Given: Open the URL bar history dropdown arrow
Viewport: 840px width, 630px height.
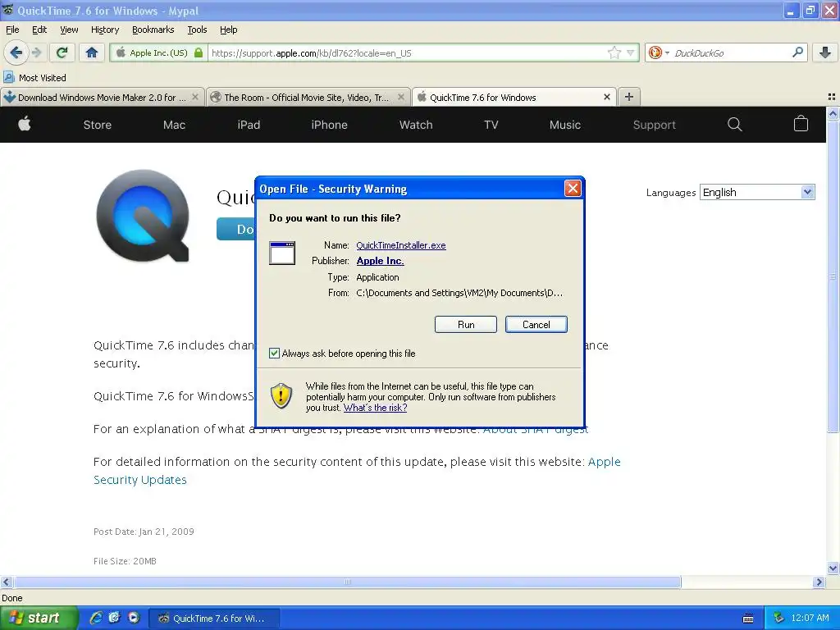Looking at the screenshot, I should tap(631, 52).
